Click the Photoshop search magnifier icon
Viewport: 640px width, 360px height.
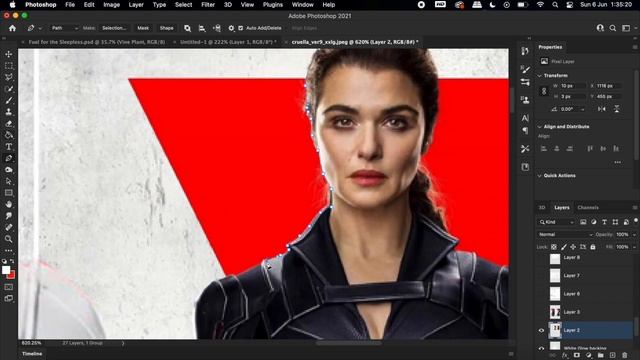tap(613, 28)
